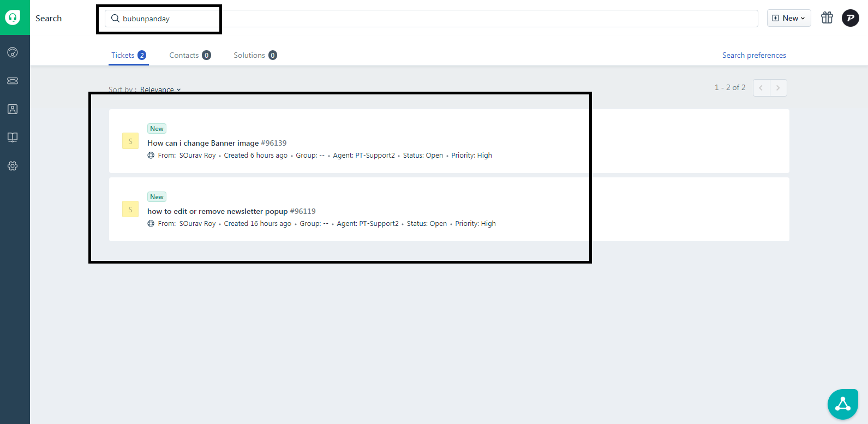Focus the search field containing bubunpanday
The height and width of the screenshot is (424, 868).
tap(431, 19)
